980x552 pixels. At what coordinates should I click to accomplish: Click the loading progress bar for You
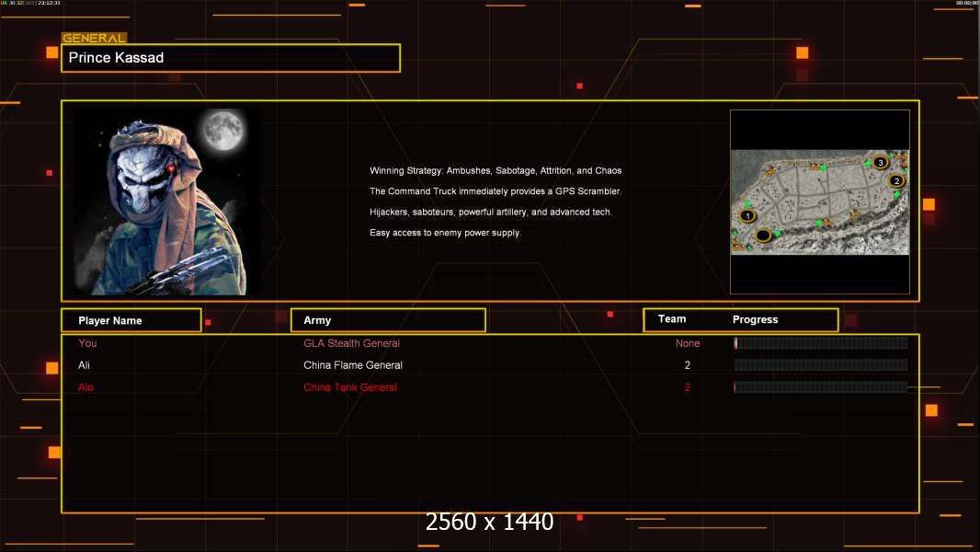coord(821,342)
